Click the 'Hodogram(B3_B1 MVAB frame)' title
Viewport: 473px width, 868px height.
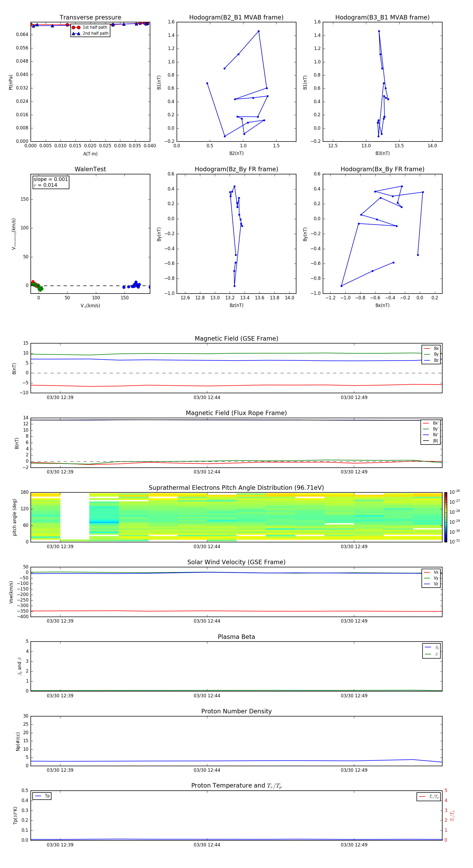(x=382, y=18)
